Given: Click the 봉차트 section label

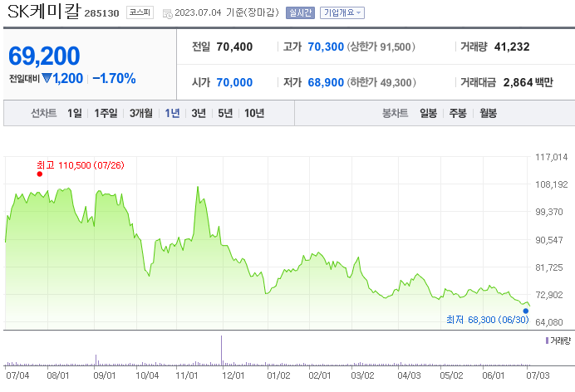Looking at the screenshot, I should (x=395, y=113).
